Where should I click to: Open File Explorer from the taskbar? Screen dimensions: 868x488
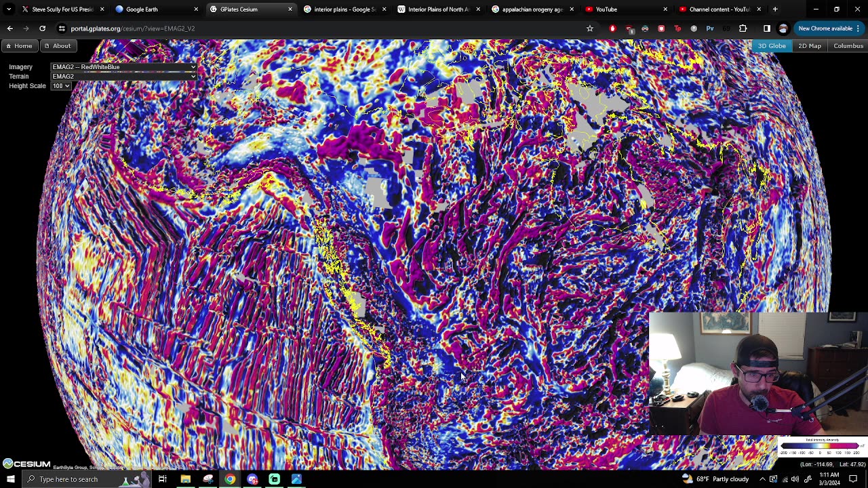tap(185, 479)
